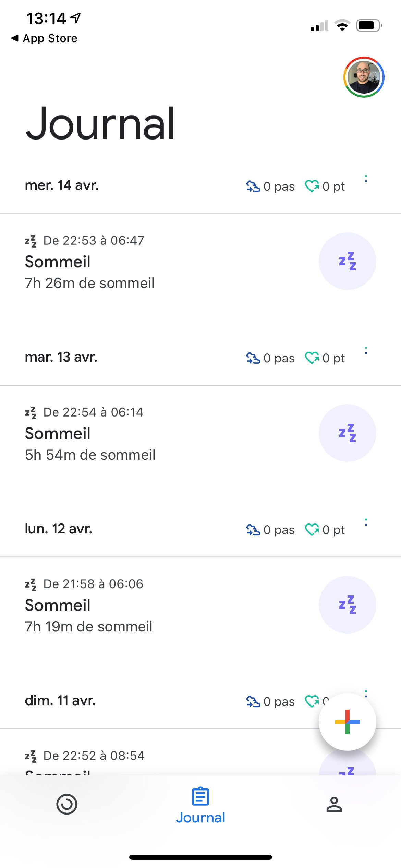The width and height of the screenshot is (401, 868).
Task: Open more options for mer. 14 avr.
Action: (366, 179)
